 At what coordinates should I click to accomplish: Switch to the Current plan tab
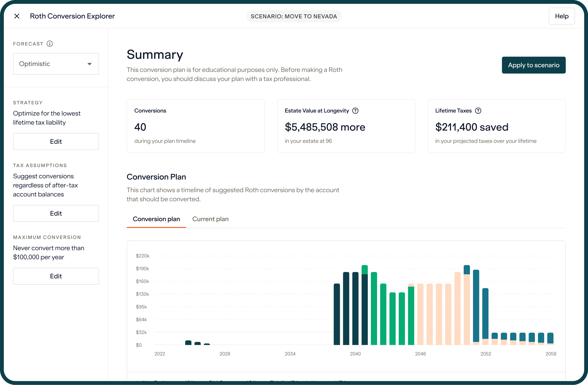pos(210,219)
